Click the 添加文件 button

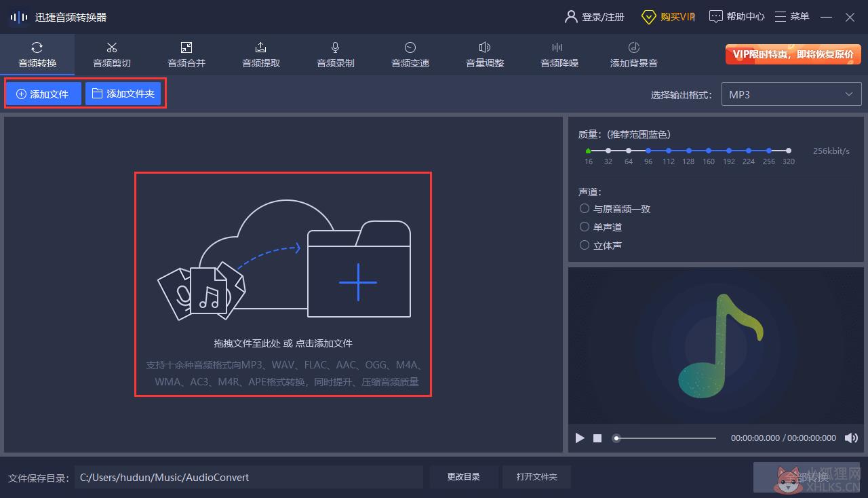click(43, 94)
